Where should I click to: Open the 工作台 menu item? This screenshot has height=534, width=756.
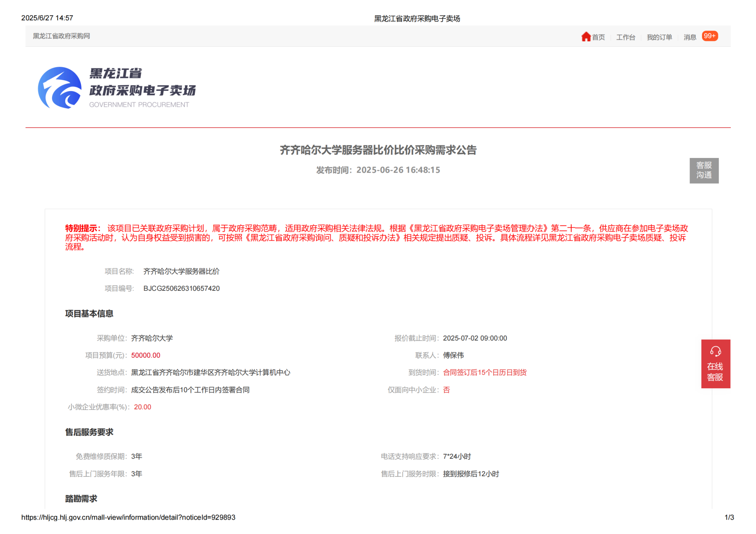click(x=625, y=37)
